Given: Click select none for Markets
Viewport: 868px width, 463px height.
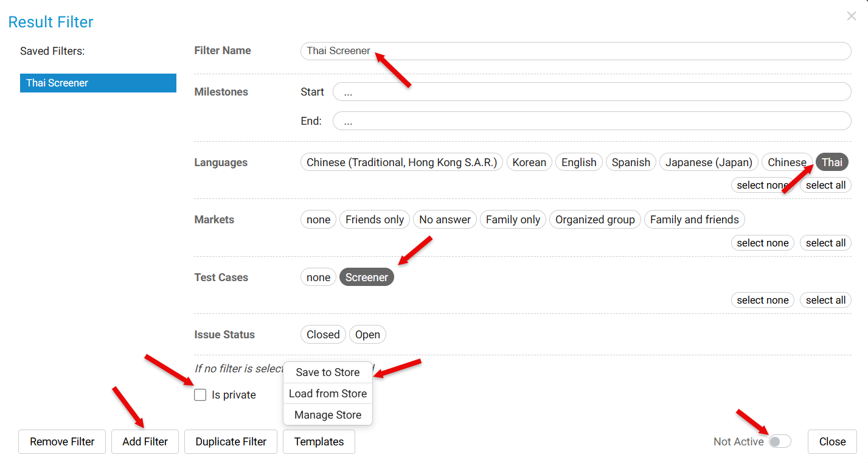Looking at the screenshot, I should [762, 243].
